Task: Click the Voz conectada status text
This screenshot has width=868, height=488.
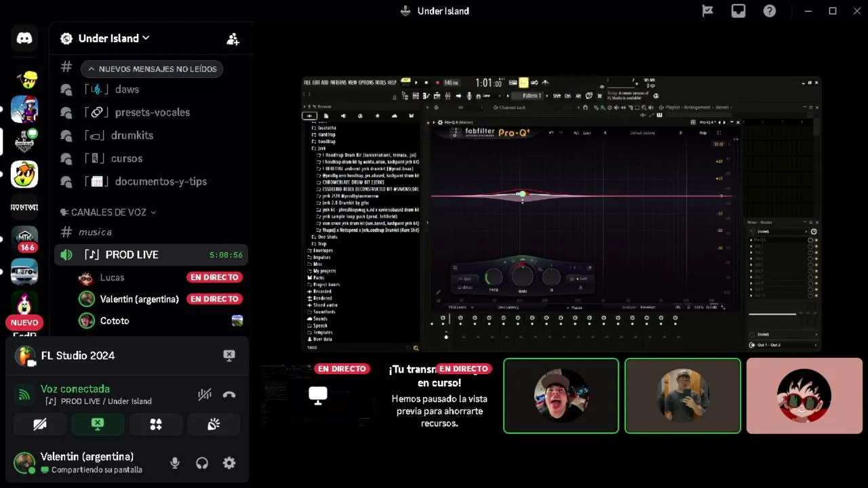Action: (75, 389)
